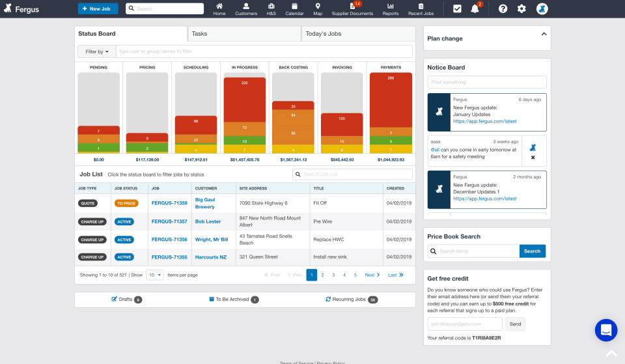Open To Be Archived list
The width and height of the screenshot is (625, 364).
coord(234,300)
